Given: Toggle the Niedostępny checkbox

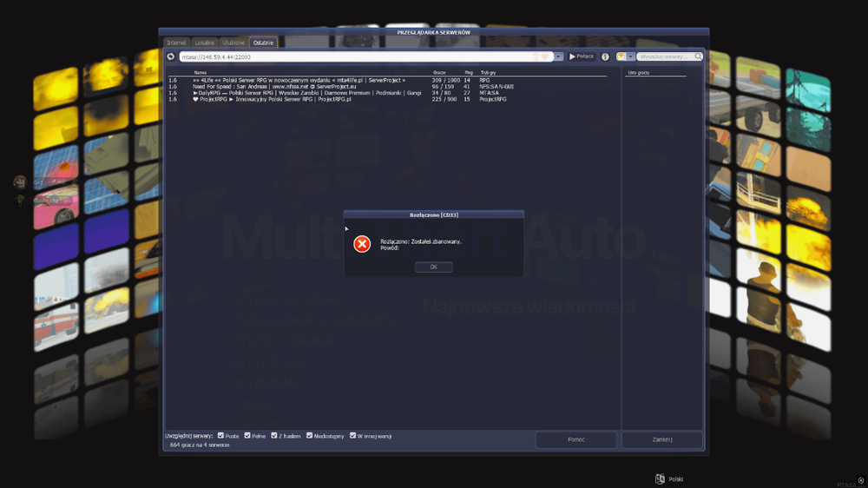Looking at the screenshot, I should (x=310, y=435).
